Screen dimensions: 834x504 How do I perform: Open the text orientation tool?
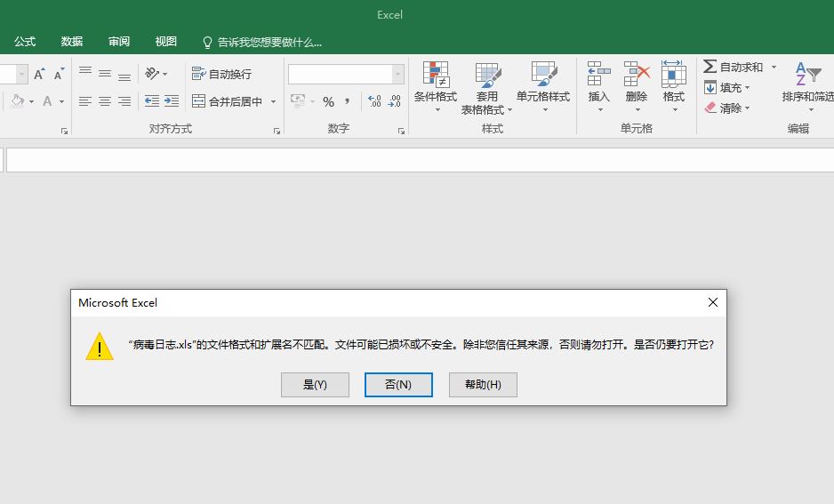(152, 73)
